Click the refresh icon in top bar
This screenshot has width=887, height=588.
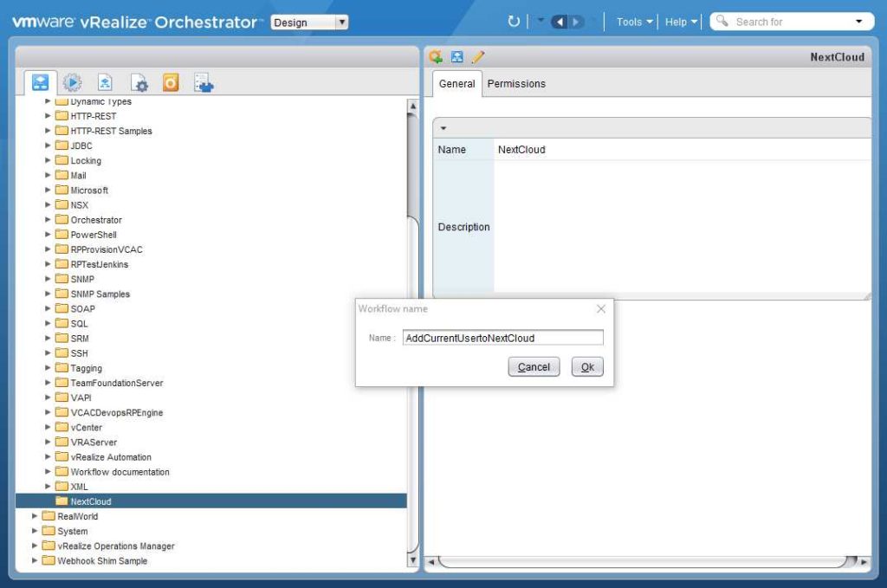pyautogui.click(x=514, y=22)
